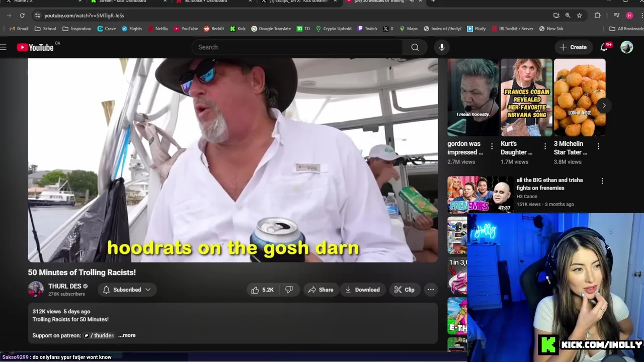The image size is (644, 362).
Task: Open options for 'gordon was impressed' short
Action: click(x=492, y=146)
